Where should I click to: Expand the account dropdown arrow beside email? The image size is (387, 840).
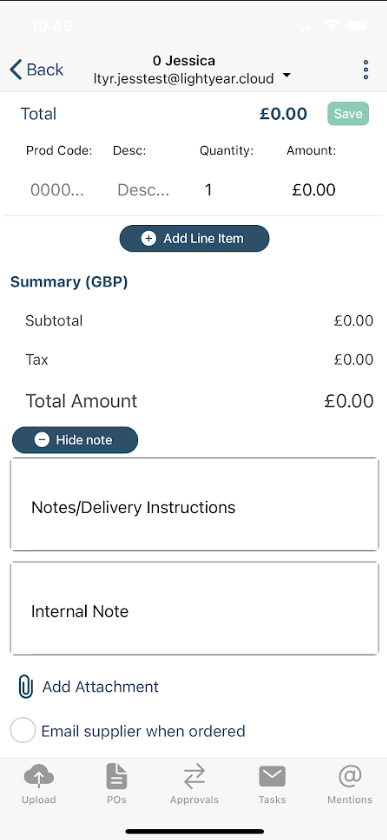click(x=287, y=76)
